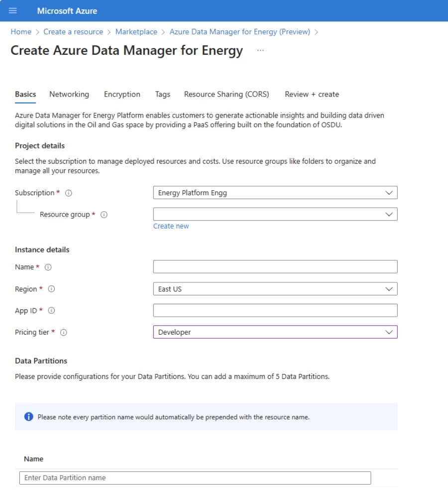Focus the App ID input field

click(x=275, y=310)
